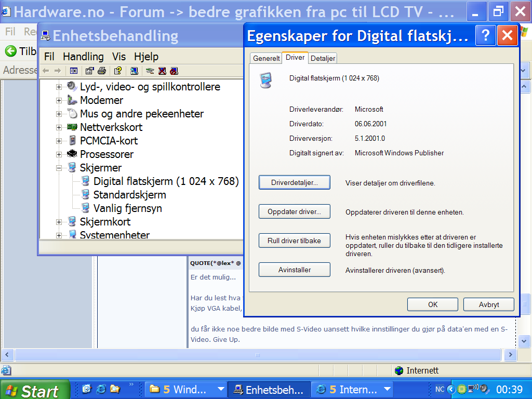Screen dimensions: 532x399
Task: Click the greyed Forward arrow in Enhetsbehandling toolbar
Action: point(58,71)
